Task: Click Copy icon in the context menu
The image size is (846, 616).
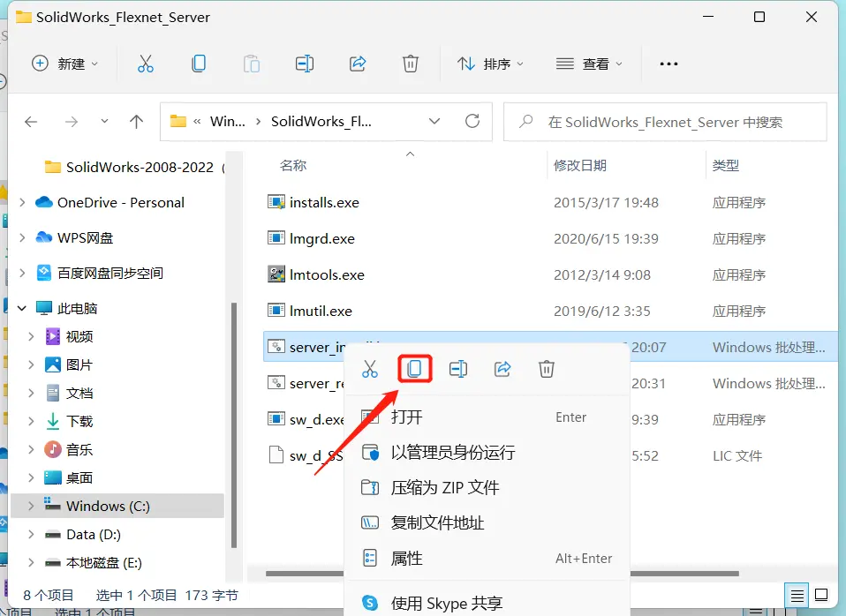Action: 414,369
